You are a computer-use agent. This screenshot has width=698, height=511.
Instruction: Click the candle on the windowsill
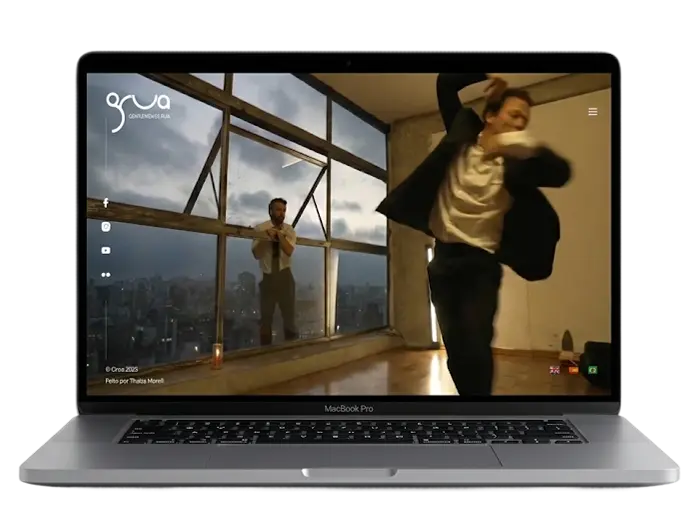(216, 354)
